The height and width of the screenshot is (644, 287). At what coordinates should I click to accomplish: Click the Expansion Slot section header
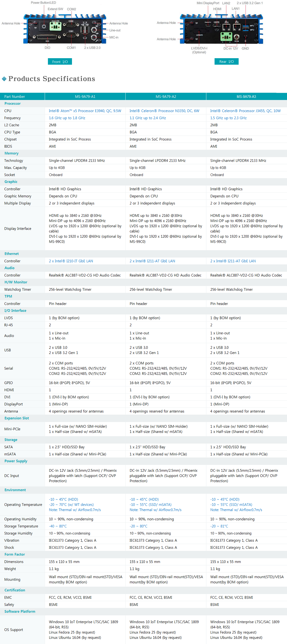[16, 418]
